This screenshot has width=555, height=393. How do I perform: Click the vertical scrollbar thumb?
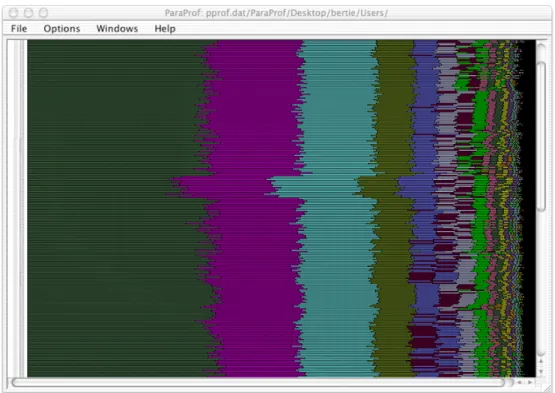542,136
